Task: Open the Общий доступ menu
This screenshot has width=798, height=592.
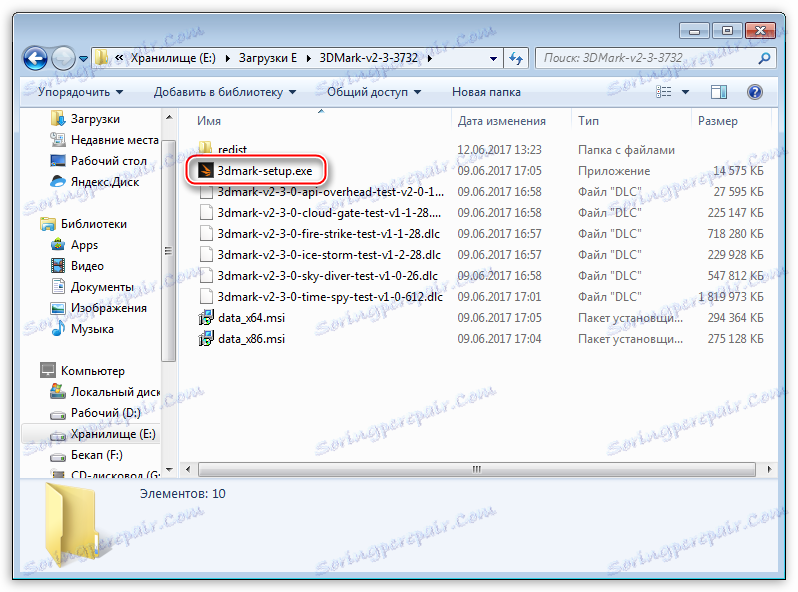Action: (374, 92)
